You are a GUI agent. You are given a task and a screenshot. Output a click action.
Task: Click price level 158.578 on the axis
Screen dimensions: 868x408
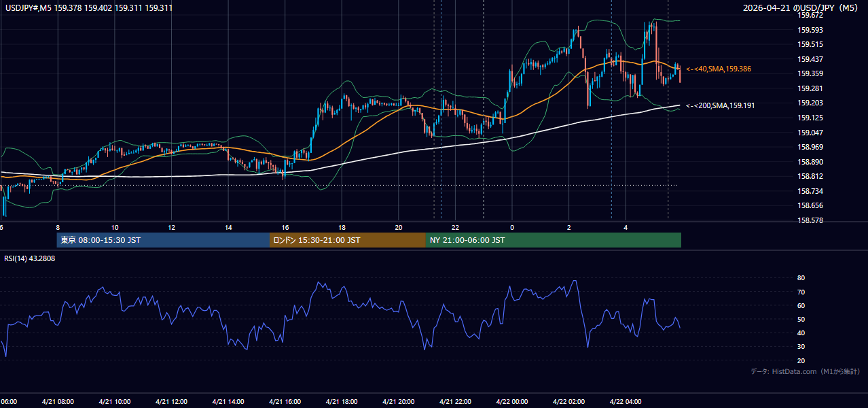(x=810, y=220)
